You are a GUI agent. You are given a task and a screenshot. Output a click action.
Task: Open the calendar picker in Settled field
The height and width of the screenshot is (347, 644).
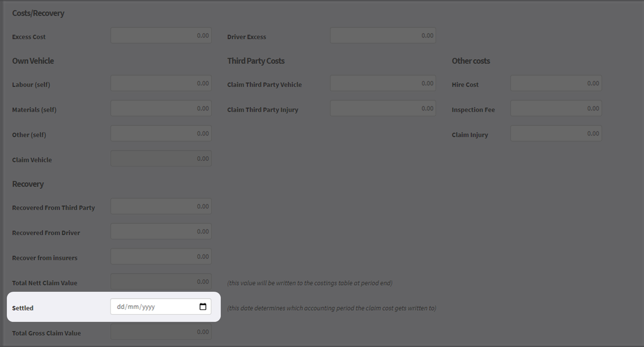tap(203, 307)
